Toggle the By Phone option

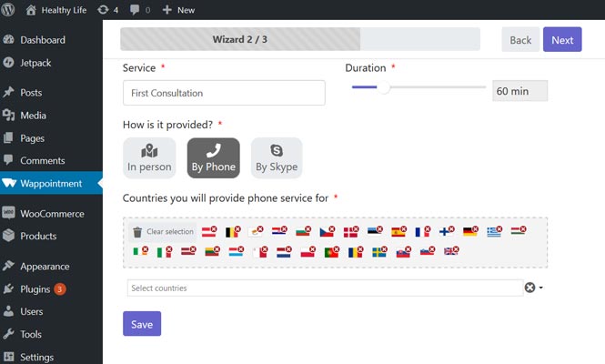click(214, 158)
